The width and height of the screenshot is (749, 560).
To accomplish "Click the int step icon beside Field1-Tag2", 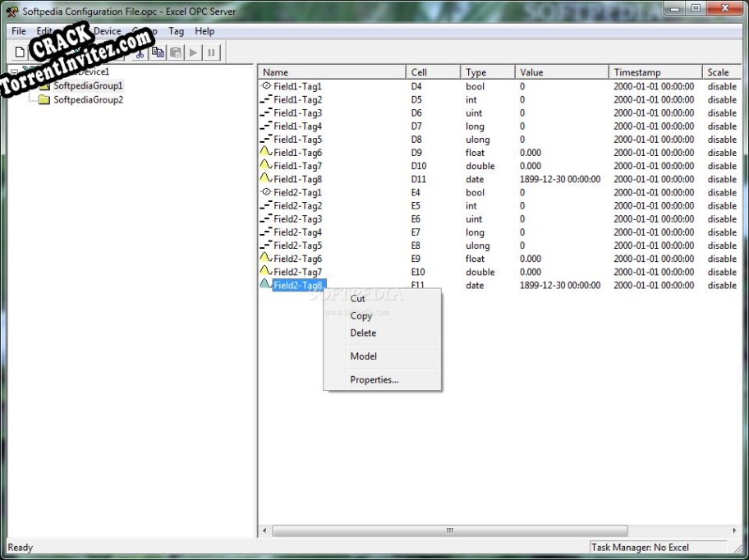I will pyautogui.click(x=264, y=99).
